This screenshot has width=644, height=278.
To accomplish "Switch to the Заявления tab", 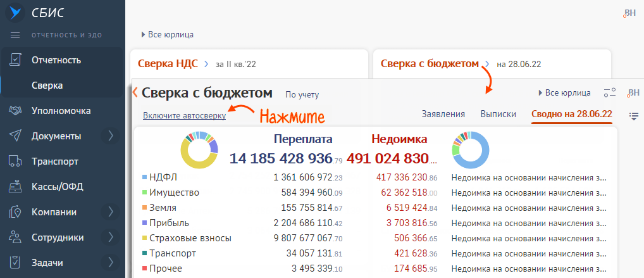I will [443, 114].
